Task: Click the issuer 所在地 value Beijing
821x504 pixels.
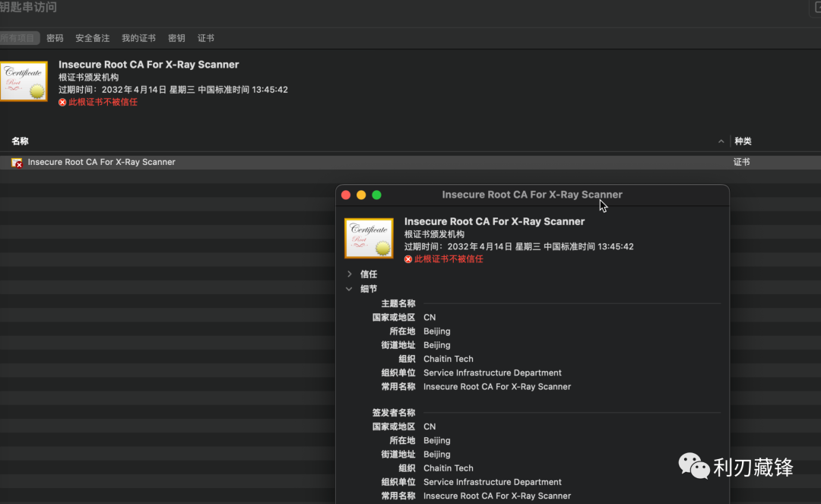Action: point(436,441)
